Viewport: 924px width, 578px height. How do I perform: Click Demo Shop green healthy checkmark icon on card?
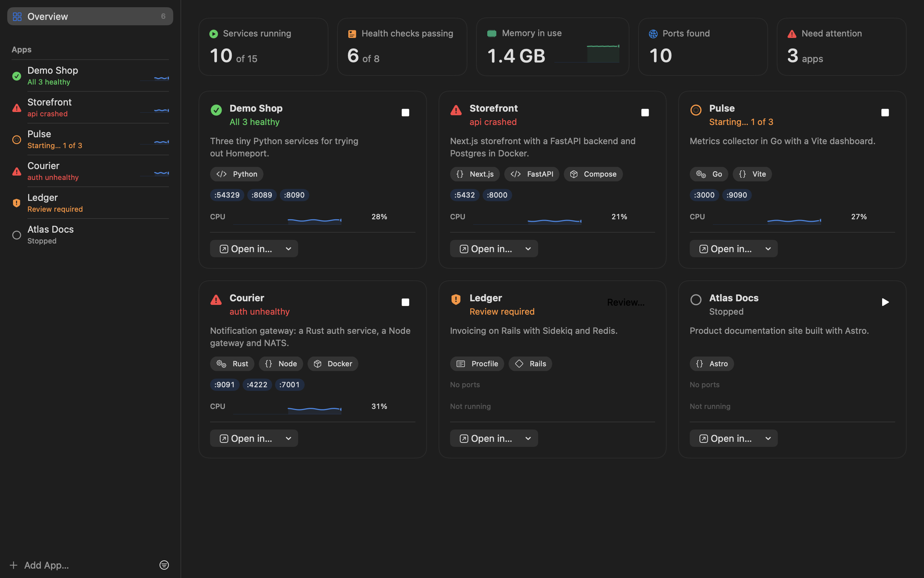pos(216,110)
